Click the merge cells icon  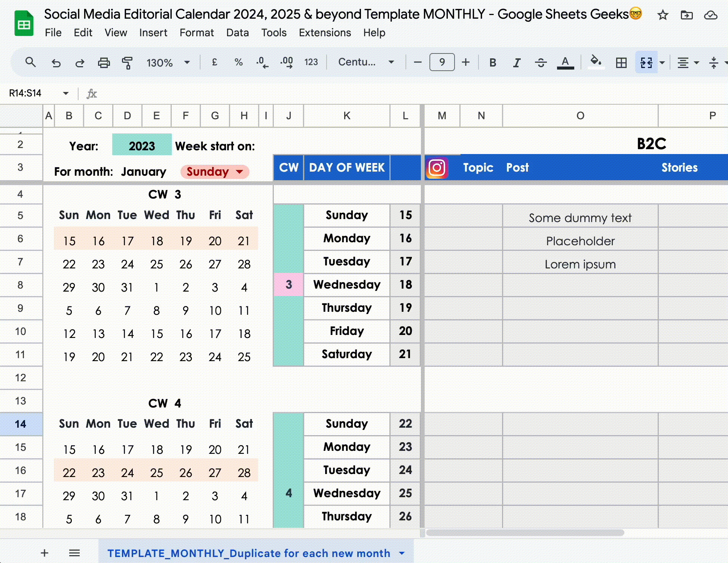646,62
